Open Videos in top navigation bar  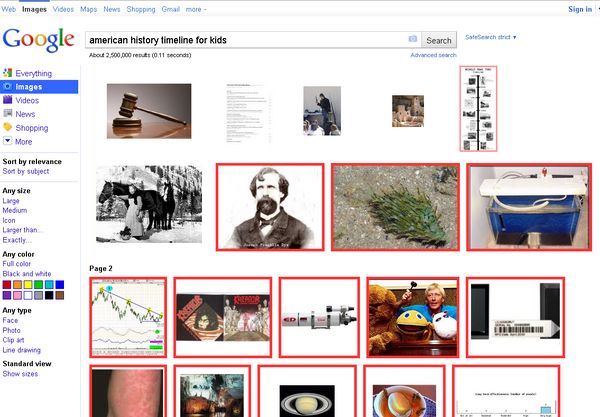pyautogui.click(x=63, y=9)
